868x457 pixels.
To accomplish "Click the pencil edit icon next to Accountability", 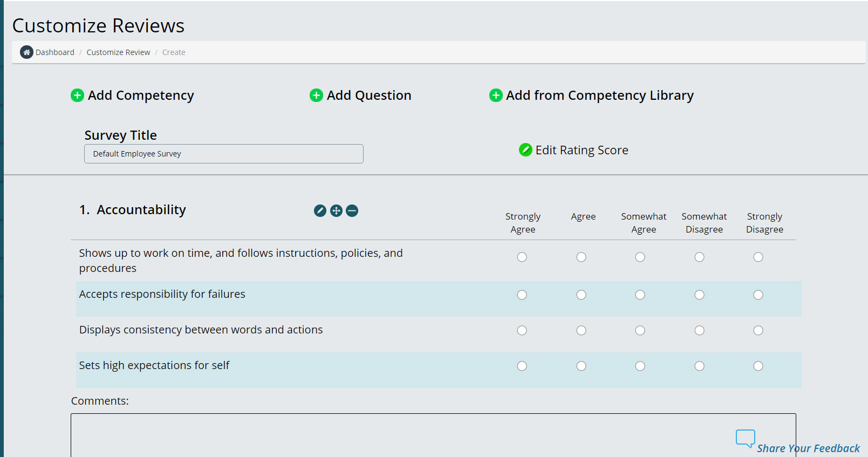I will [x=320, y=210].
